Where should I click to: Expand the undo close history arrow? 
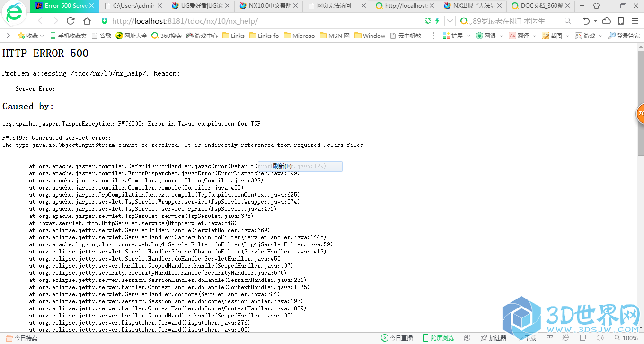[595, 21]
